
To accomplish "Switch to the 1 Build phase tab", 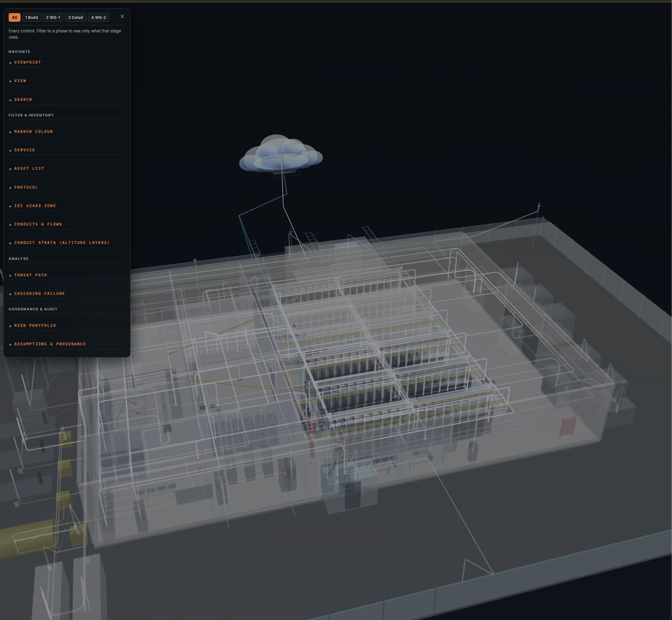I will (31, 18).
